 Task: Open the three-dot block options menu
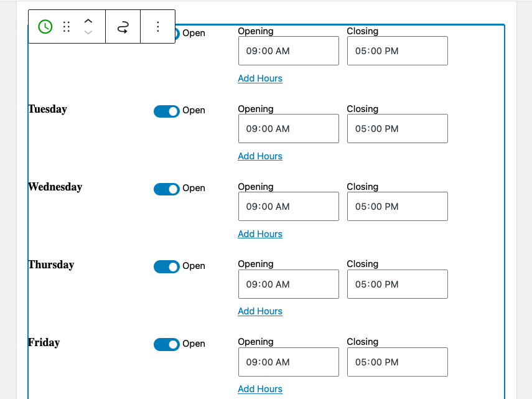point(158,27)
